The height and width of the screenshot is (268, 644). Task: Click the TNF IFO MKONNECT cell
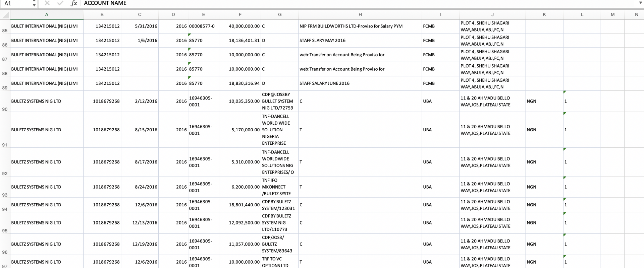[280, 187]
